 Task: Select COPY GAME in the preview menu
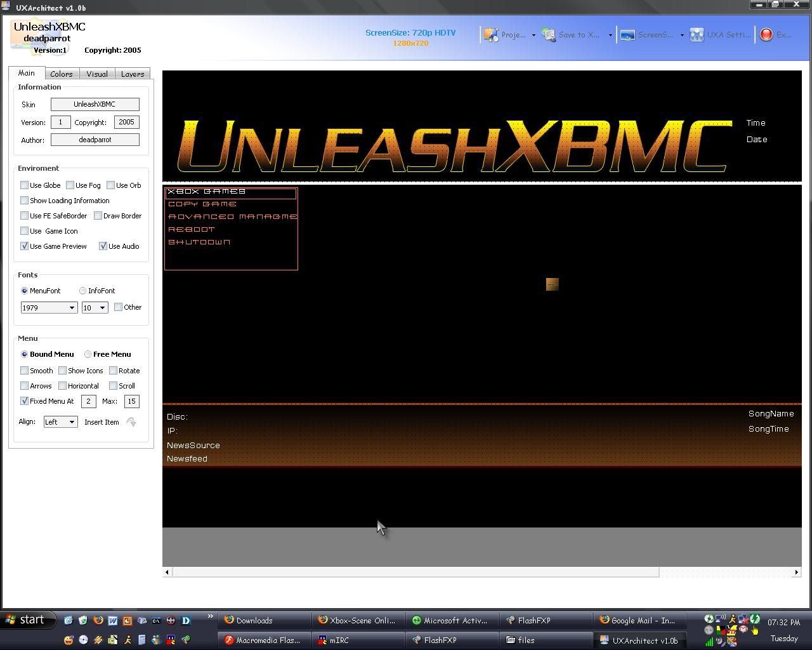pyautogui.click(x=202, y=204)
